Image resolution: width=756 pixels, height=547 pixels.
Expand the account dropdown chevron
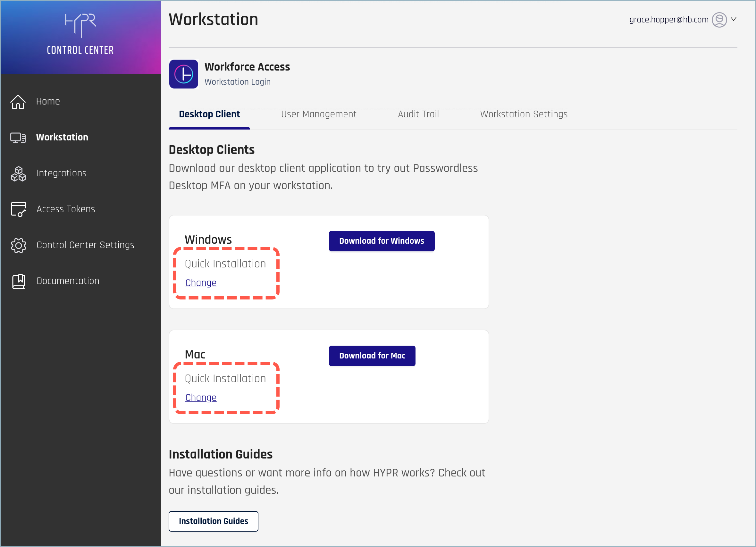(734, 19)
